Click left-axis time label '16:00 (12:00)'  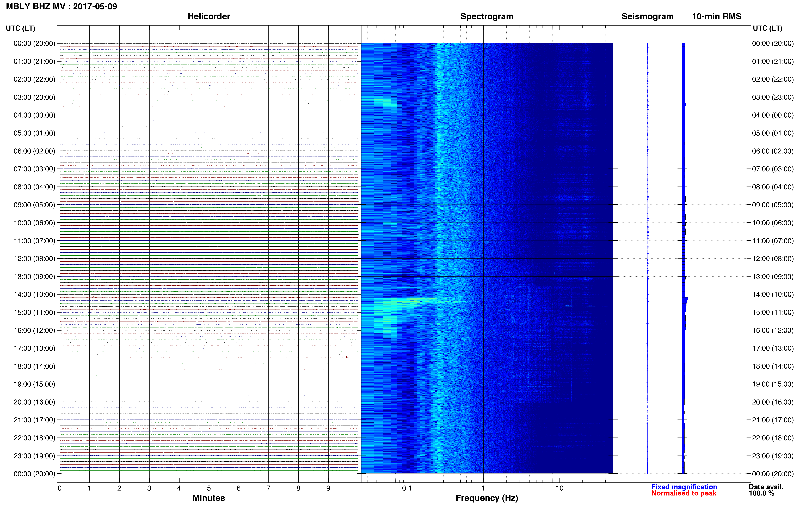pyautogui.click(x=34, y=331)
